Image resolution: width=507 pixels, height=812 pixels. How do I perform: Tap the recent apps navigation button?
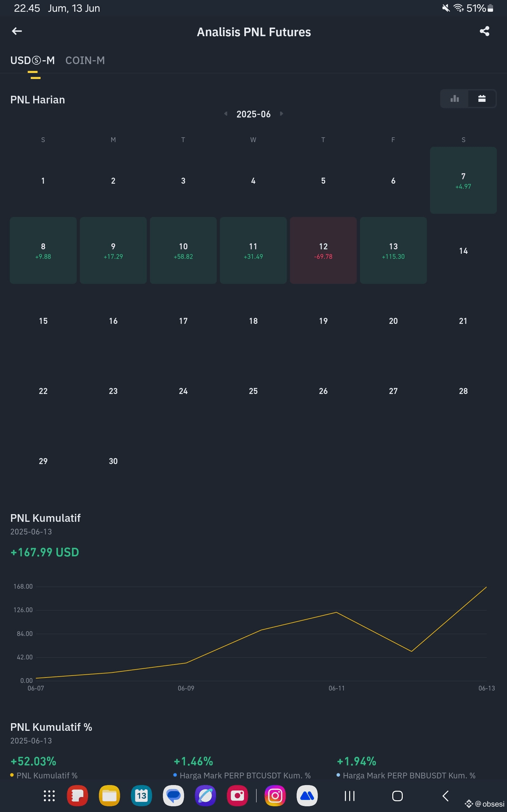click(x=350, y=796)
